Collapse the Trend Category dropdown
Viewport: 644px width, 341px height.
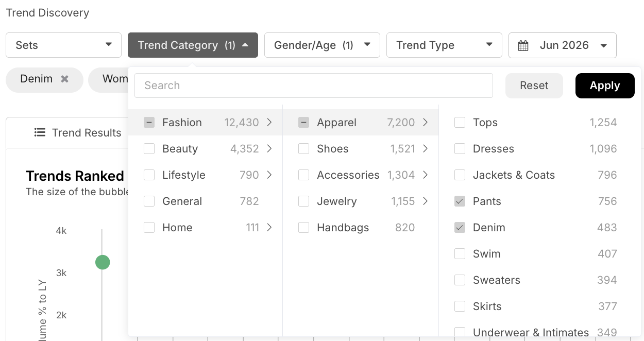coord(193,45)
